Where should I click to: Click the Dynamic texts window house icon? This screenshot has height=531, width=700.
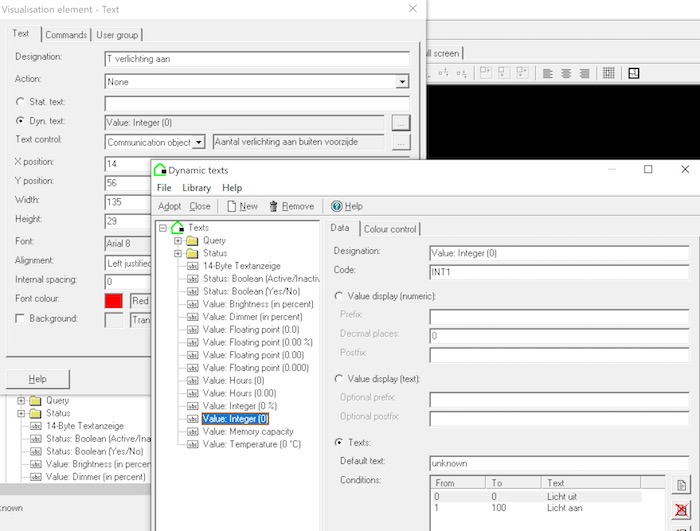click(160, 170)
